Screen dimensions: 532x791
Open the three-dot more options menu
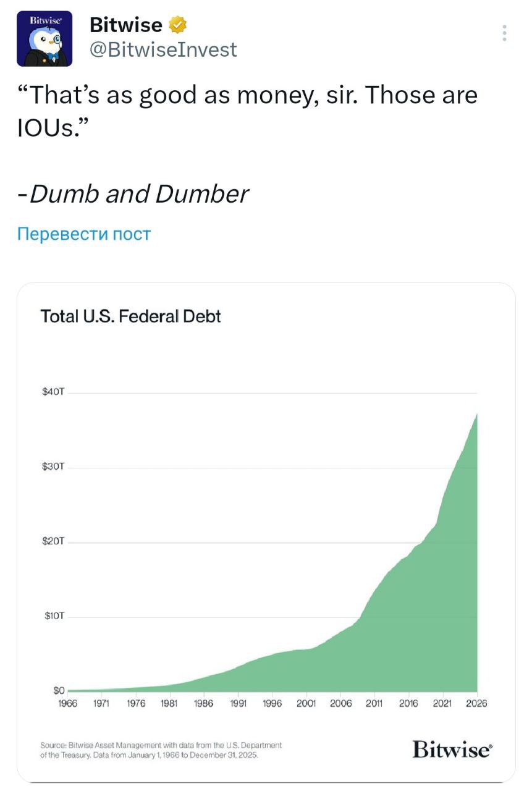pos(505,33)
